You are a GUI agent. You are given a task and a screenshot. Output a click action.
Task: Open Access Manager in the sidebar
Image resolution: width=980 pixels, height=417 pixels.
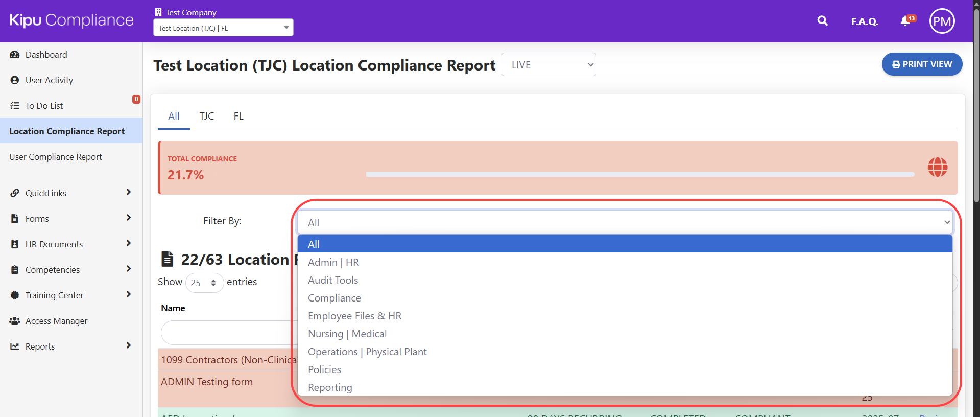click(x=56, y=321)
